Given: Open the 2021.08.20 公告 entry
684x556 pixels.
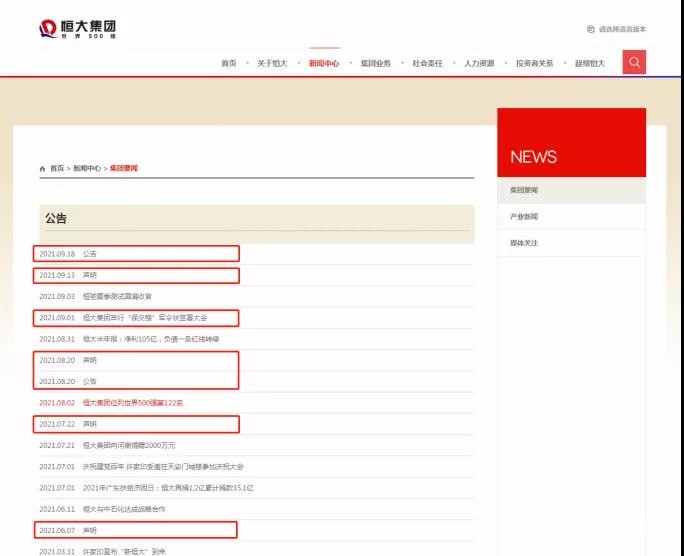Looking at the screenshot, I should pos(68,382).
